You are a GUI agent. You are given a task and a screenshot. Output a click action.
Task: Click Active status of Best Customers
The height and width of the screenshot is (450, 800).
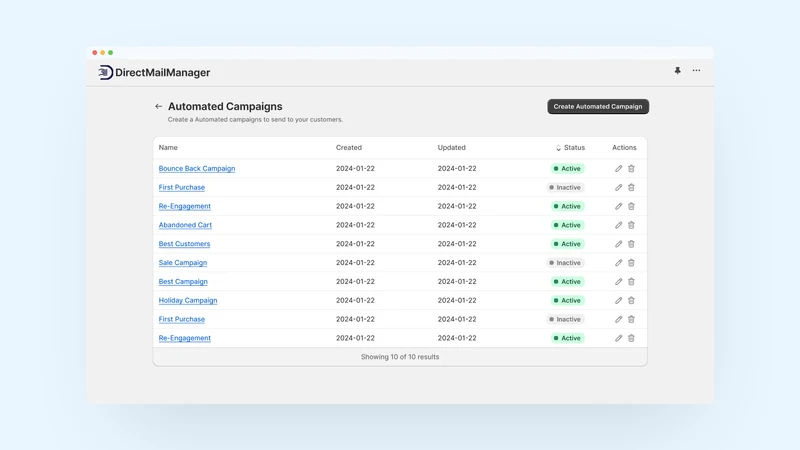pos(567,244)
